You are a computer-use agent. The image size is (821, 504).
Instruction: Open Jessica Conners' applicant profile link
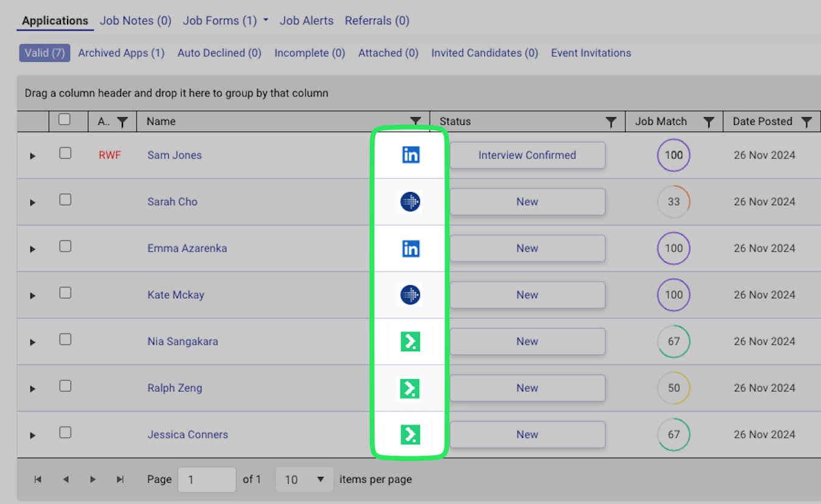coord(188,435)
